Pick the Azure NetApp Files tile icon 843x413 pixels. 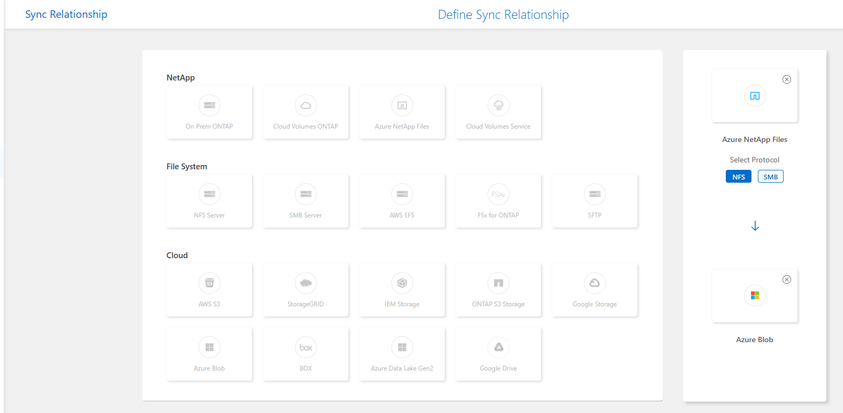click(402, 105)
